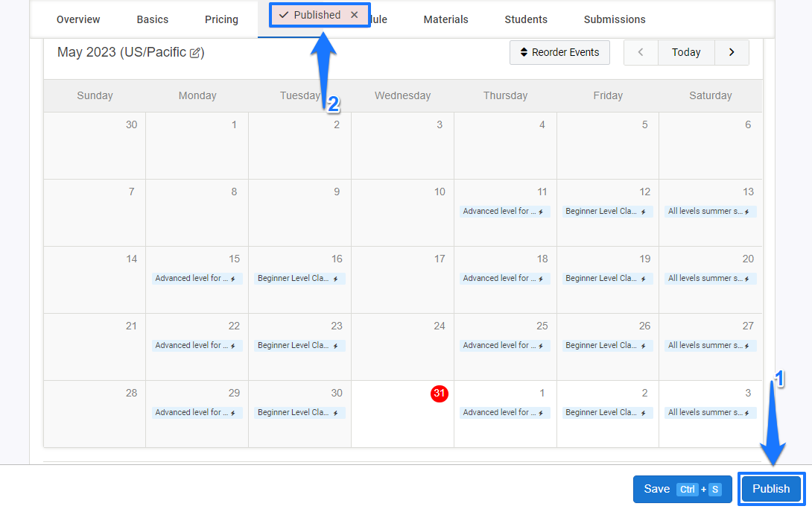Open Beginner Level Class event on May 26

coord(607,346)
